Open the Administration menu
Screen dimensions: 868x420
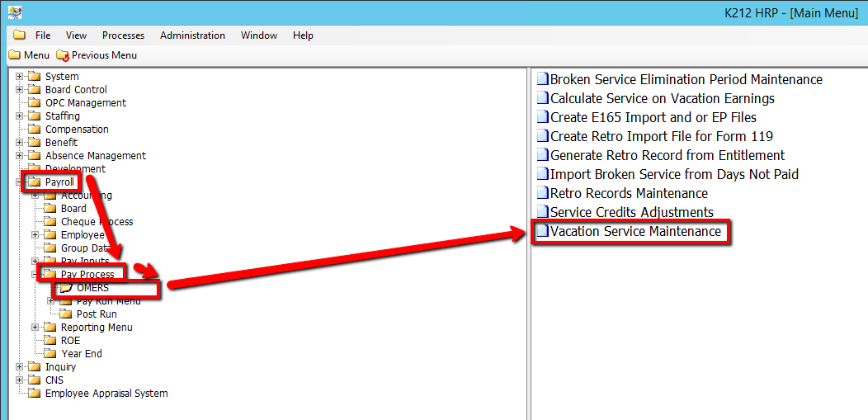click(192, 35)
